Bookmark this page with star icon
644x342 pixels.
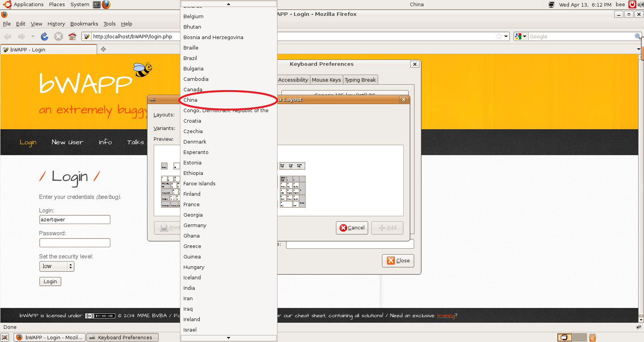point(499,36)
